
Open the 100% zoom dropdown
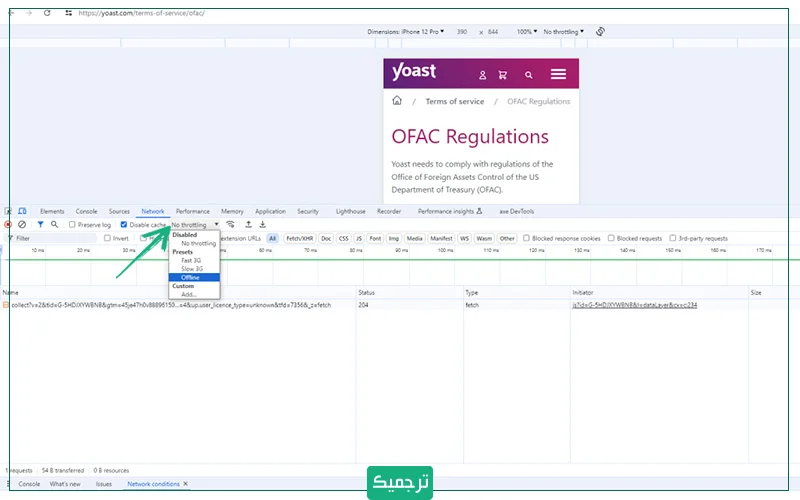527,32
